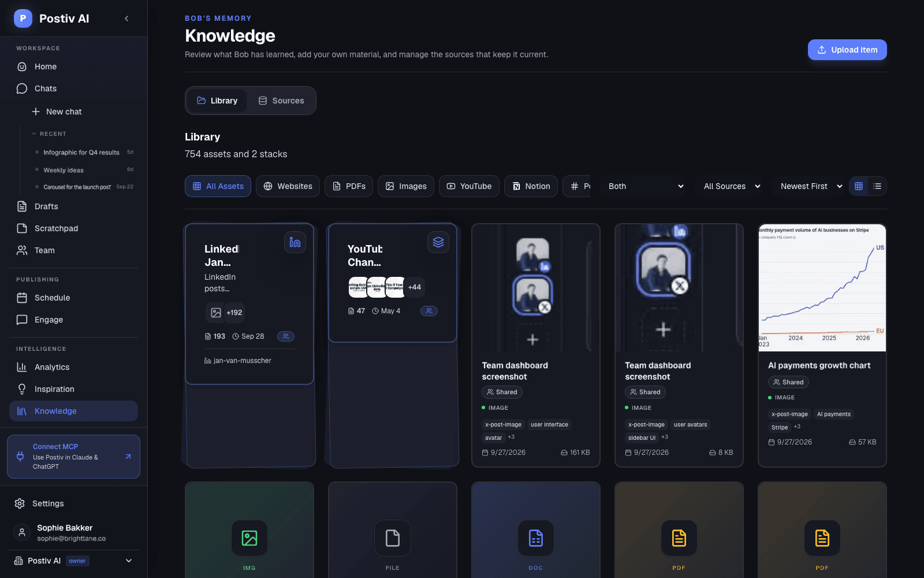924x578 pixels.
Task: Click the stack layers icon on the YouTube card
Action: [438, 242]
